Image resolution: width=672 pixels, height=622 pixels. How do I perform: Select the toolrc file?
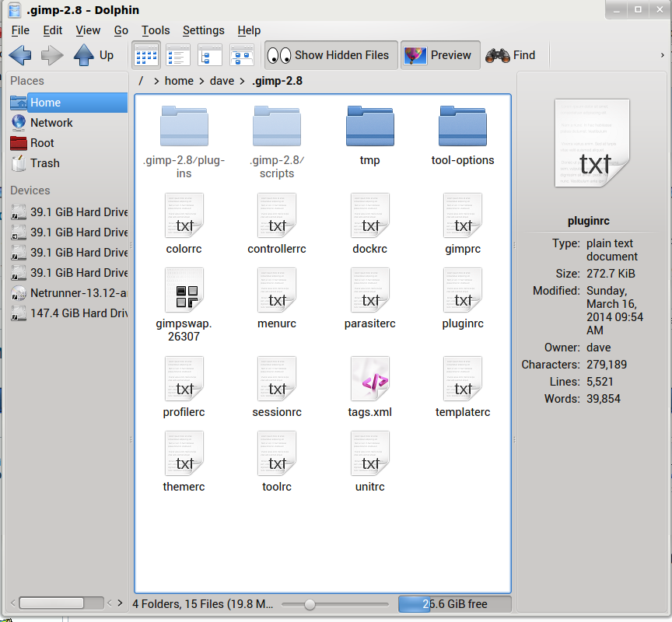tap(277, 462)
